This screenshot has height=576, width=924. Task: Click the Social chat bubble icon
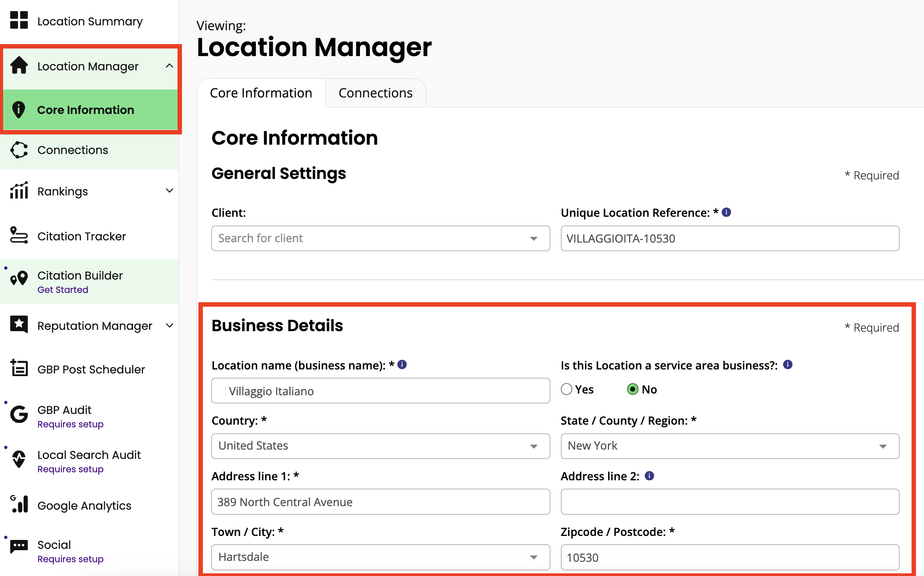[19, 546]
